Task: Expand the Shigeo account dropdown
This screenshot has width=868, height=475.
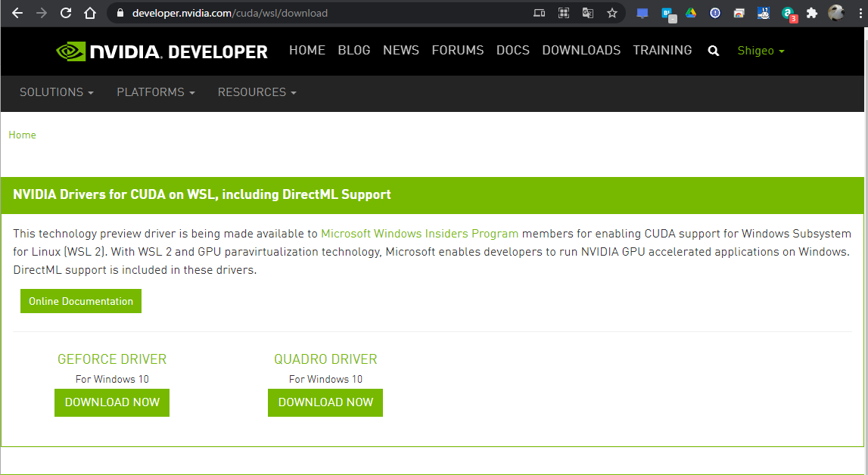Action: click(761, 51)
